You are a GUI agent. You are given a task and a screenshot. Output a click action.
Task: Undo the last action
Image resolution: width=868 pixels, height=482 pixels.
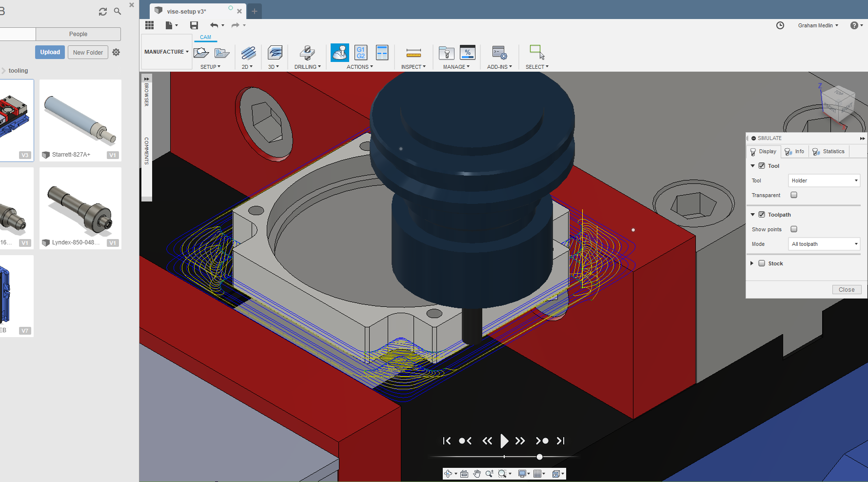click(214, 25)
